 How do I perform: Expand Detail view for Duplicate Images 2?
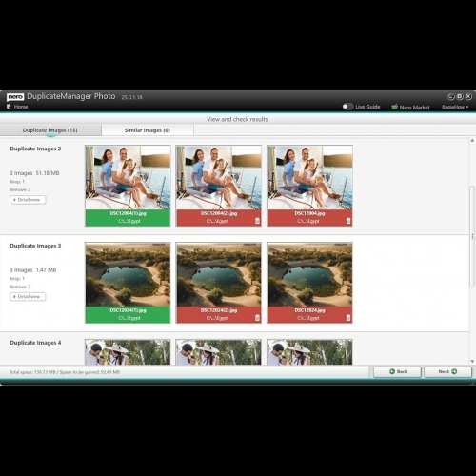[x=28, y=200]
